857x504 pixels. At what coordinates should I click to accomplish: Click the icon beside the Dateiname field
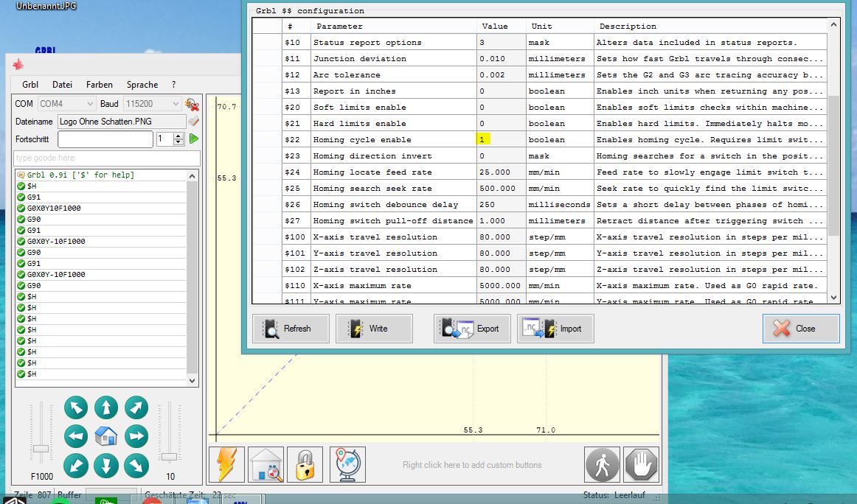[x=193, y=122]
